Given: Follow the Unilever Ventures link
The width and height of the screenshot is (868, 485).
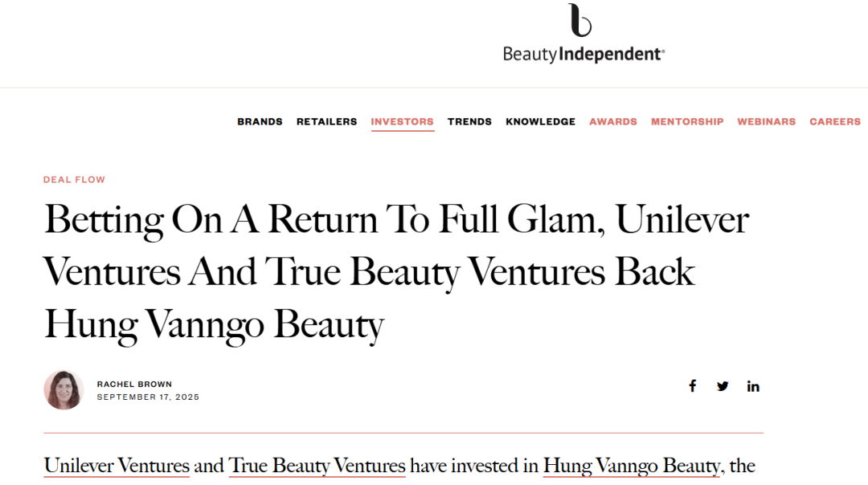Looking at the screenshot, I should pos(117,466).
